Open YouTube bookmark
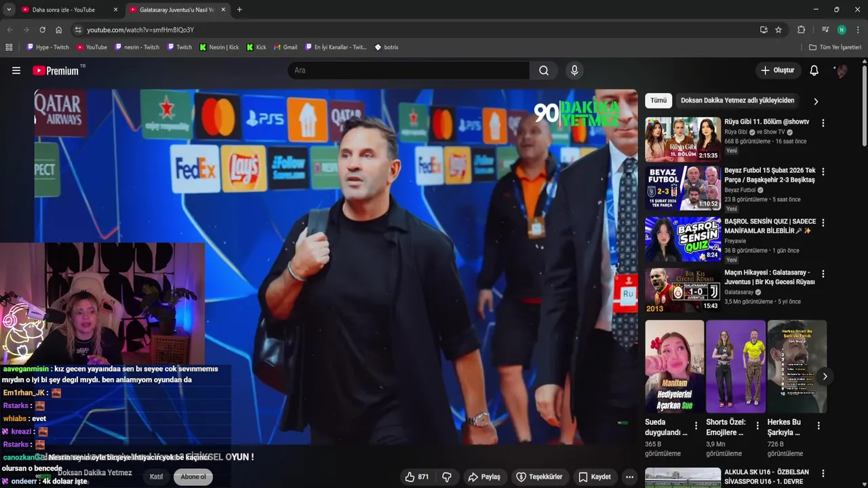 point(92,47)
